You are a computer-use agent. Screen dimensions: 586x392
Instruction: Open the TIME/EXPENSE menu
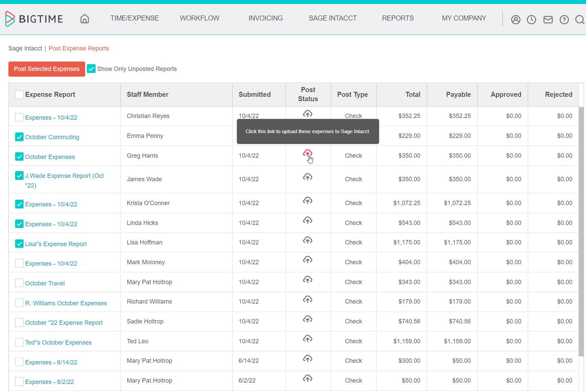(135, 18)
